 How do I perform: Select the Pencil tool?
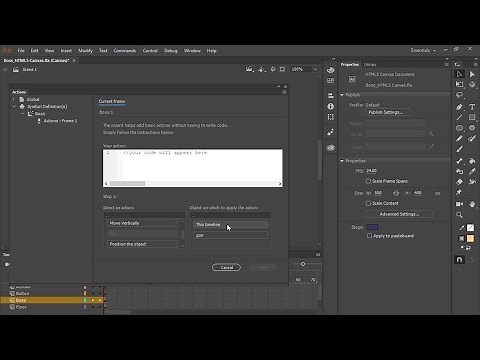pyautogui.click(x=460, y=139)
